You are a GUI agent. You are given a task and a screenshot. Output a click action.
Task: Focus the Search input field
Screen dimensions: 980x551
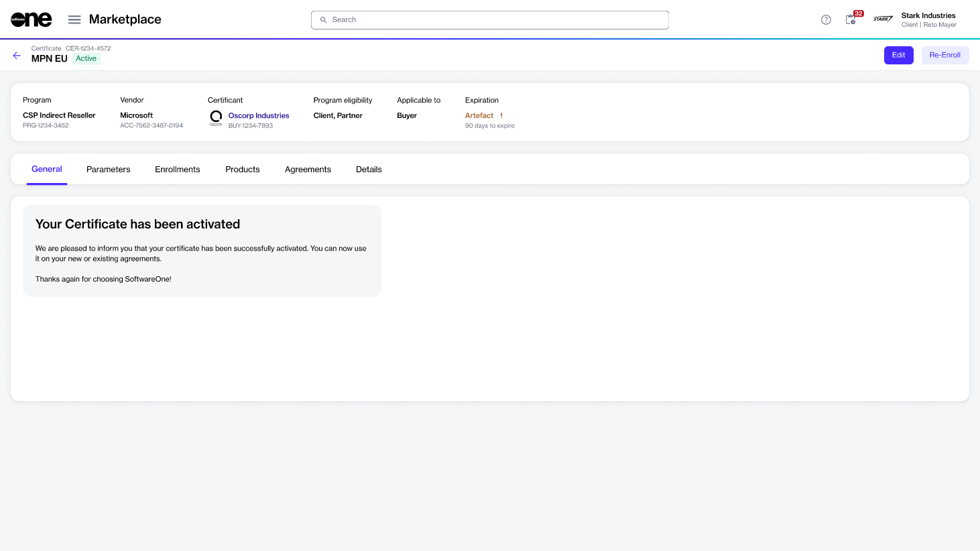[x=496, y=20]
